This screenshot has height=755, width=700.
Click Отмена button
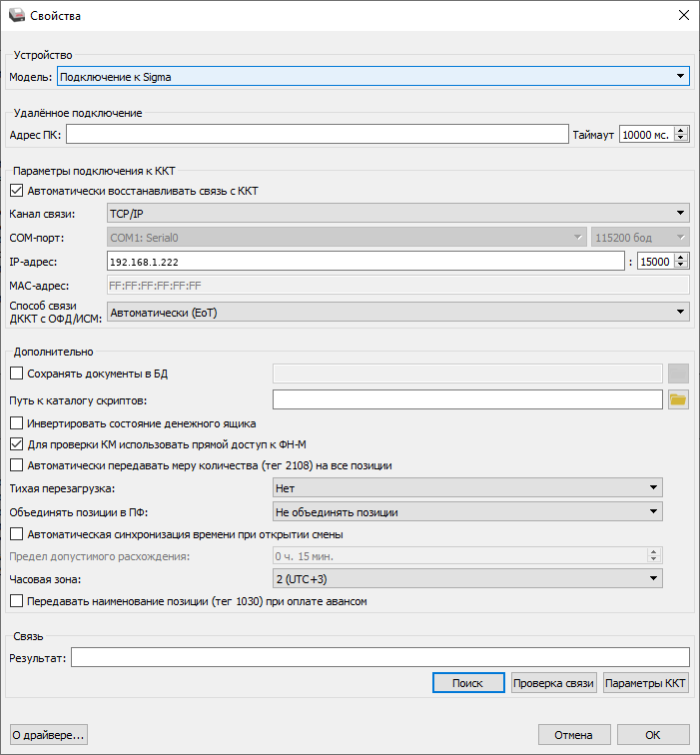point(574,735)
